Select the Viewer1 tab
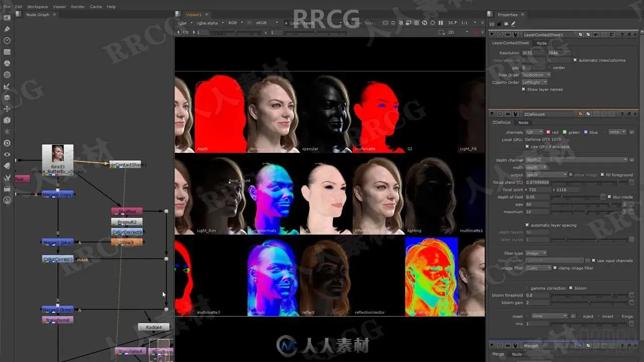This screenshot has height=362, width=644. click(x=194, y=15)
